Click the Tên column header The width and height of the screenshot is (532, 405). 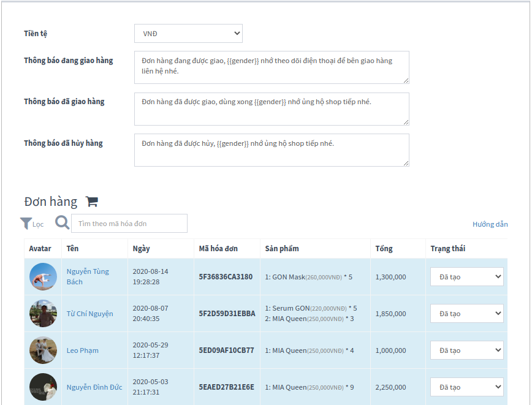[72, 249]
